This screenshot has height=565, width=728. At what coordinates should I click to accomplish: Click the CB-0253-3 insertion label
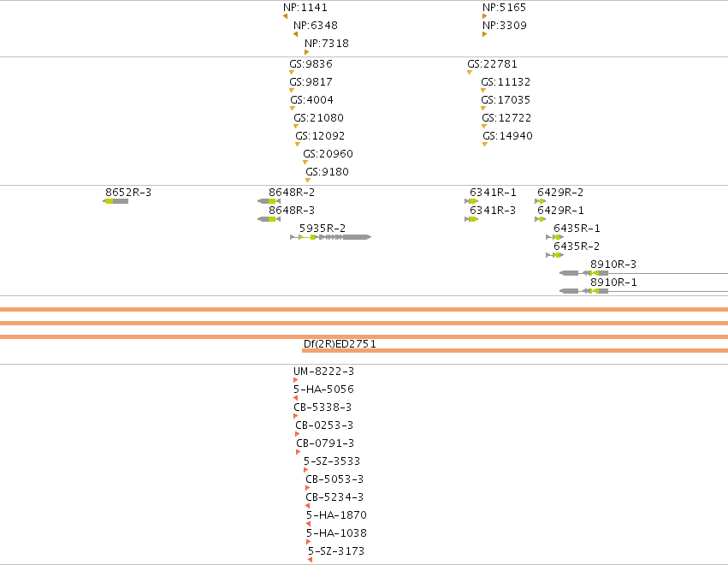coord(324,425)
